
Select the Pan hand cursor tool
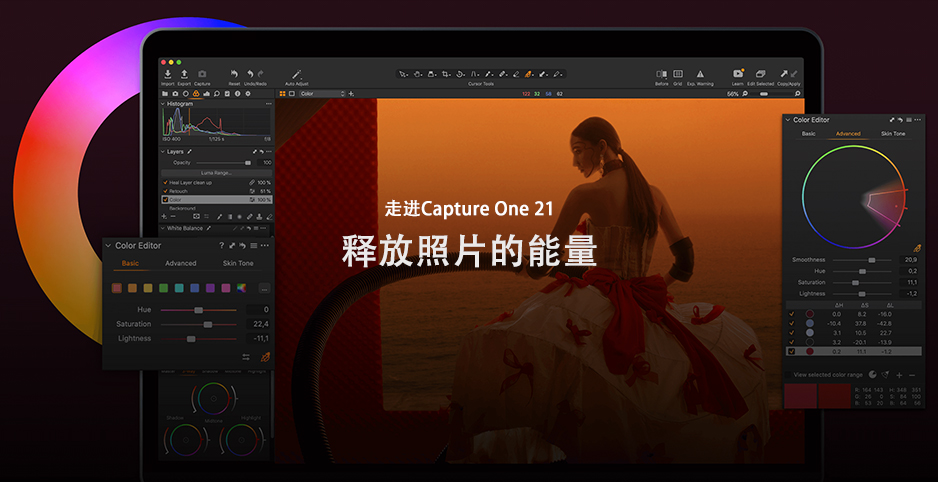click(418, 74)
